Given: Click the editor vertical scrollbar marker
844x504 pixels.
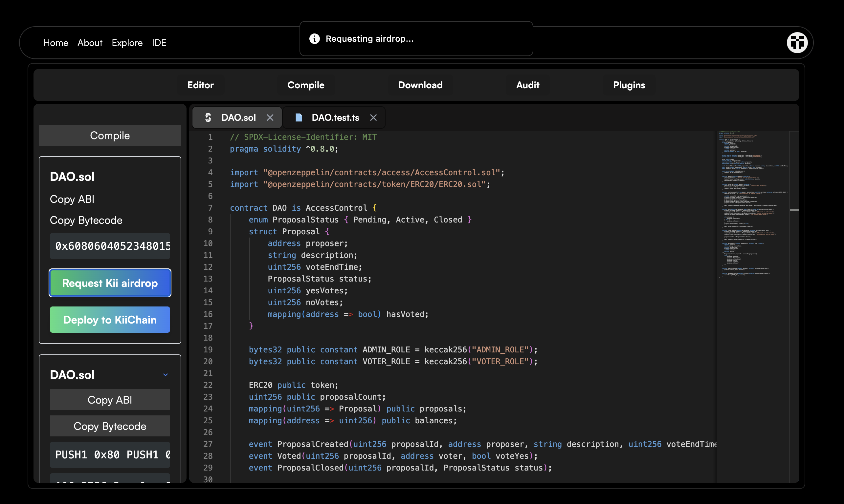Looking at the screenshot, I should point(794,210).
